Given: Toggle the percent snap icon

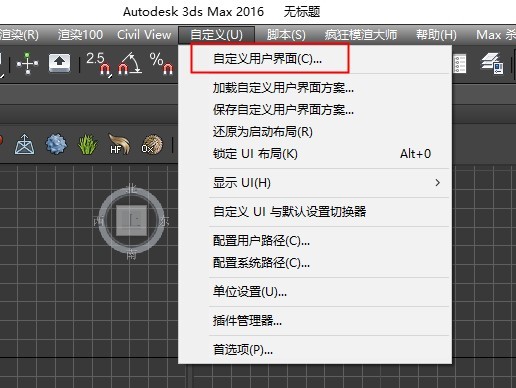Looking at the screenshot, I should pyautogui.click(x=162, y=63).
